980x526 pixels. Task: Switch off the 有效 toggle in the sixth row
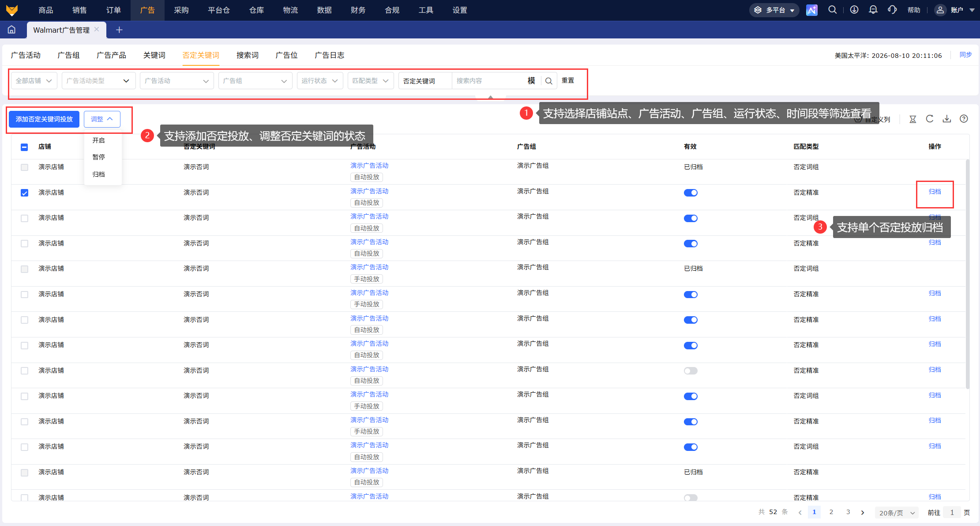(691, 295)
